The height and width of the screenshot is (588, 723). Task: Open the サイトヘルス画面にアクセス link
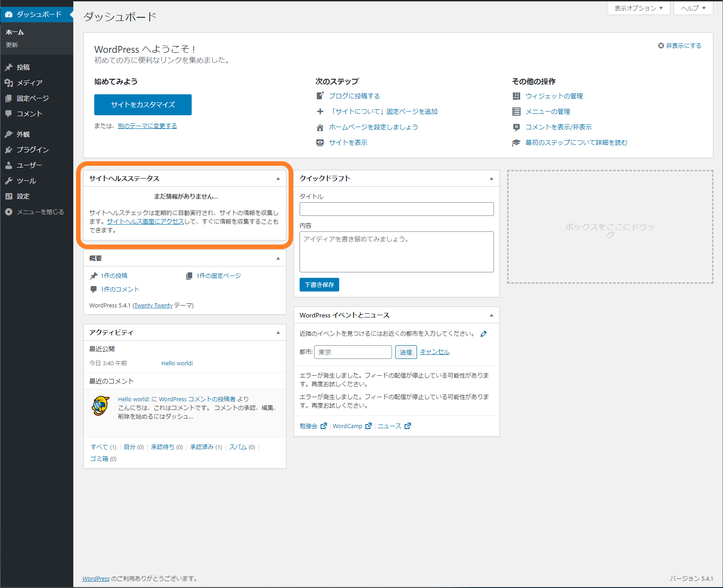click(x=145, y=221)
